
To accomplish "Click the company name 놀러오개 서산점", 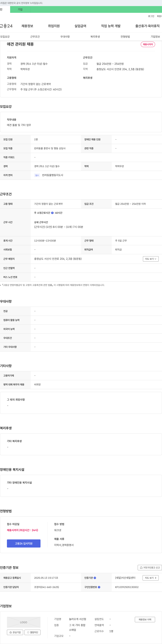I will pos(77,619).
